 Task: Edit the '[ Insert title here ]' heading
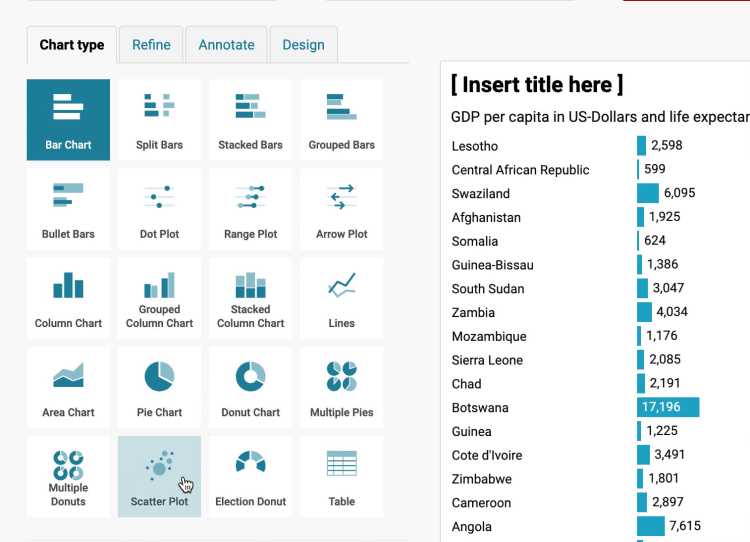click(537, 85)
